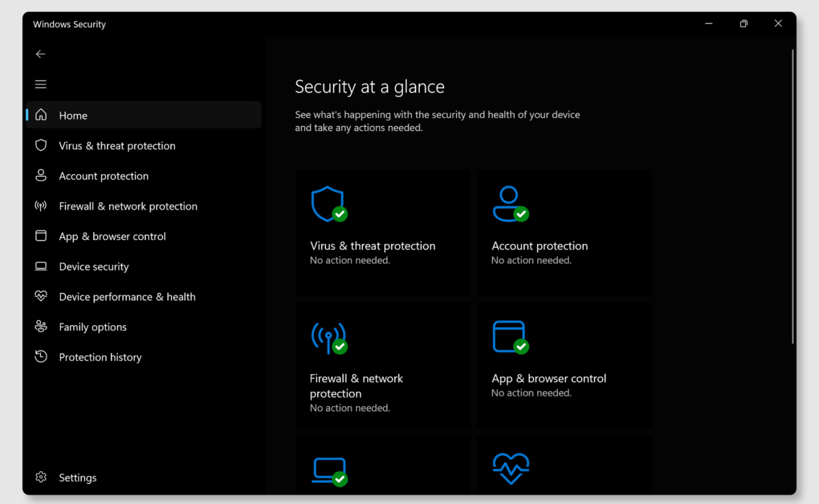Click the large window icon in App & browser card

(x=510, y=337)
